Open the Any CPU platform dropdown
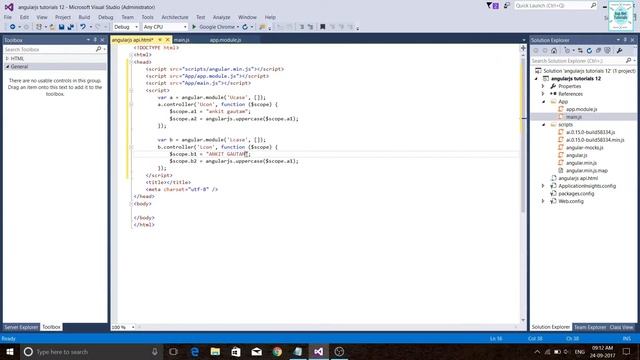The height and width of the screenshot is (360, 640). (165, 27)
